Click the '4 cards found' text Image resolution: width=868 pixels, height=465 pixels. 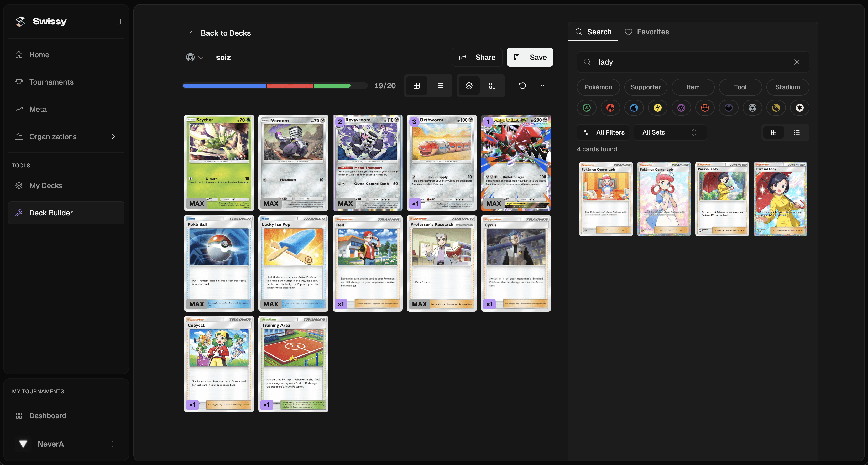(597, 149)
